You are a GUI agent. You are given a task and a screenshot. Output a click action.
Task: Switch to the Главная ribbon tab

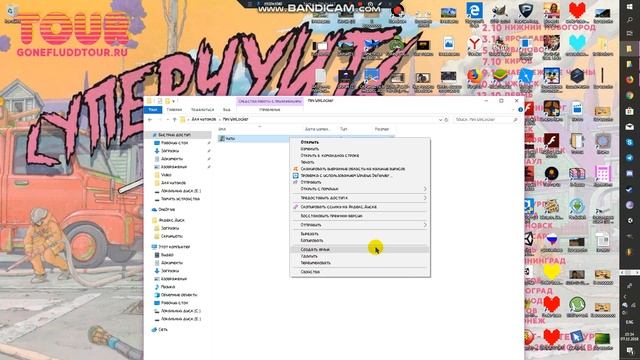tap(174, 110)
